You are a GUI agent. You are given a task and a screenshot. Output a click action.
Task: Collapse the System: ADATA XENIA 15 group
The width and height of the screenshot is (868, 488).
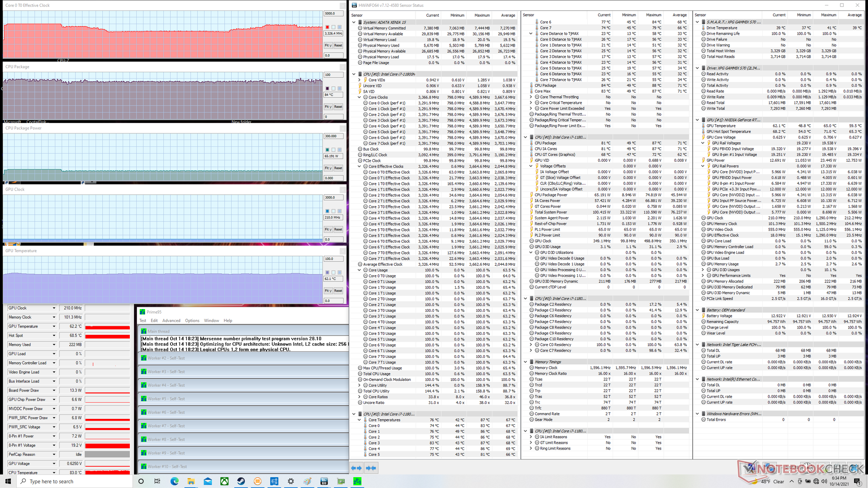(354, 22)
